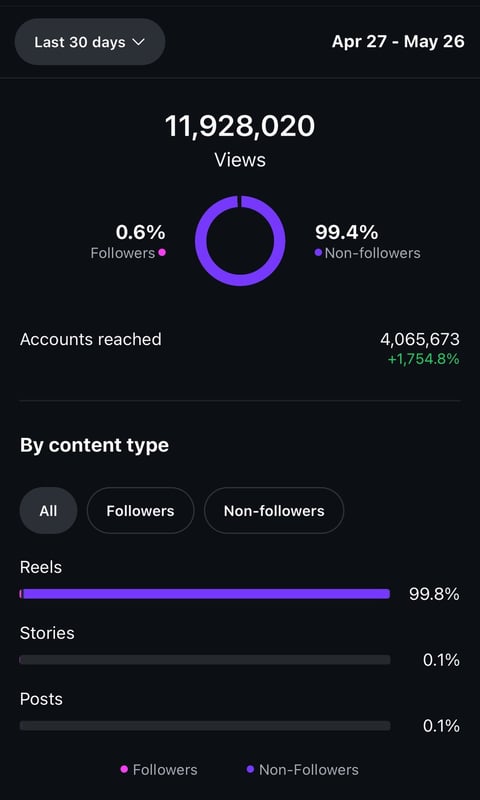Click the pink Followers legend dot at bottom
Viewport: 480px width, 800px height.
tap(123, 769)
